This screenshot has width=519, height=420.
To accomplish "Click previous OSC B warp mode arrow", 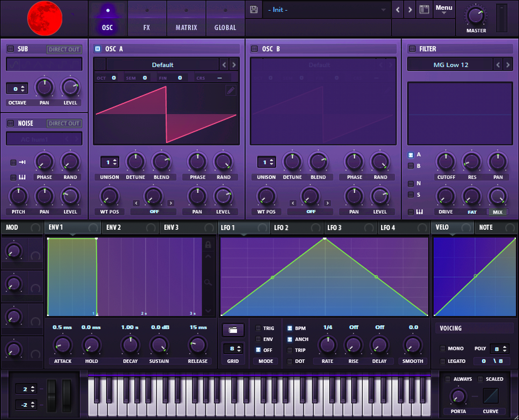I will tap(293, 203).
